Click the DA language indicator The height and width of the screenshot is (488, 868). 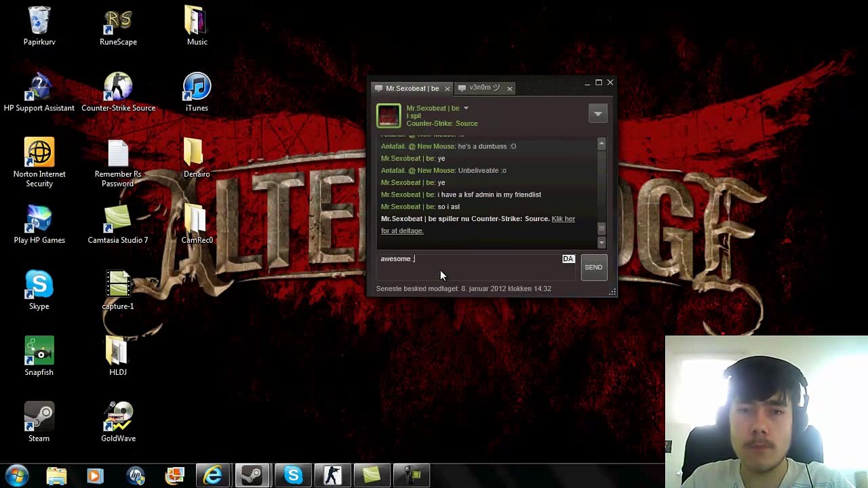(568, 259)
